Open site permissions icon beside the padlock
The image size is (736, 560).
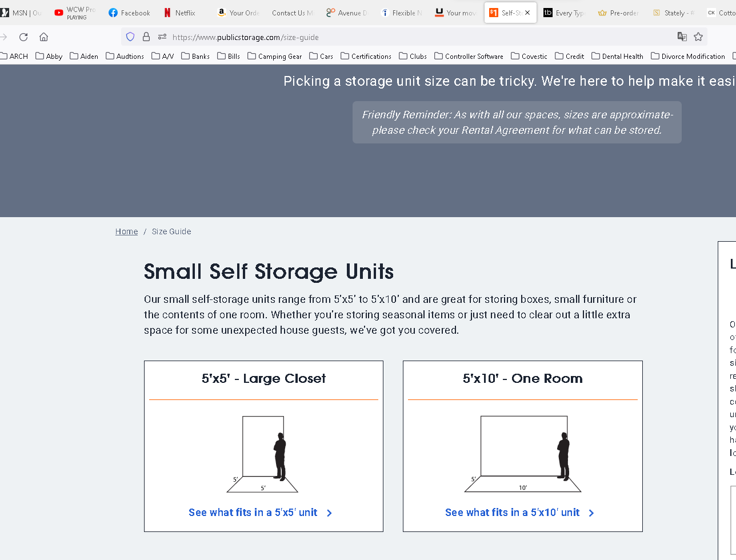click(162, 37)
